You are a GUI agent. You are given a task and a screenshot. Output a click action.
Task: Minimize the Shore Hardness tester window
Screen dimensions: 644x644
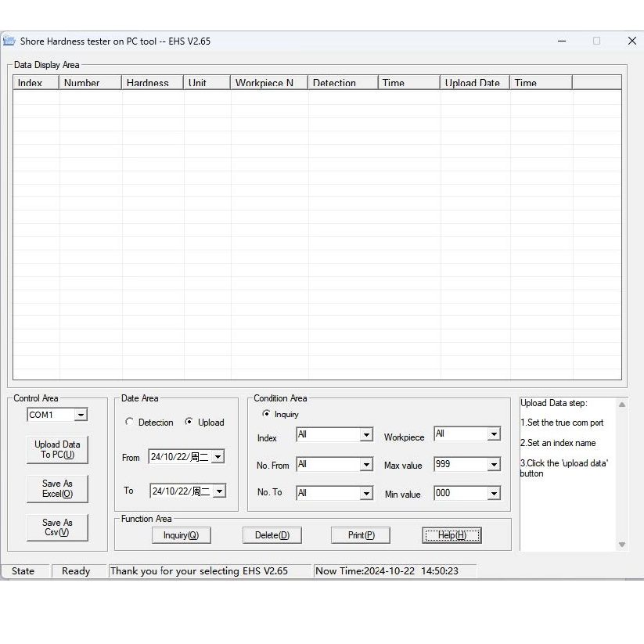point(562,41)
